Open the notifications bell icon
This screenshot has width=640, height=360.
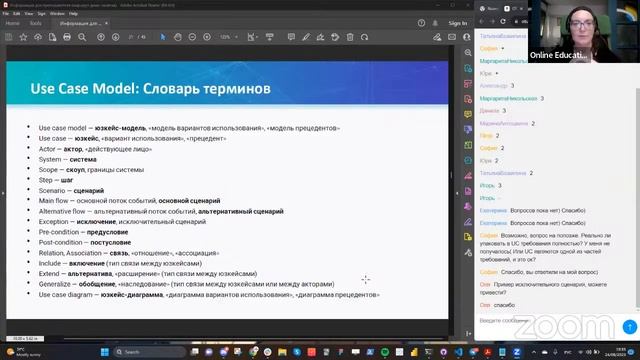coord(435,23)
